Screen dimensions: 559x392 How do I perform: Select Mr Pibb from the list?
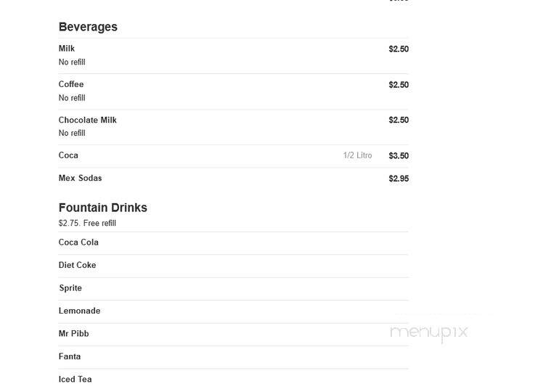73,333
